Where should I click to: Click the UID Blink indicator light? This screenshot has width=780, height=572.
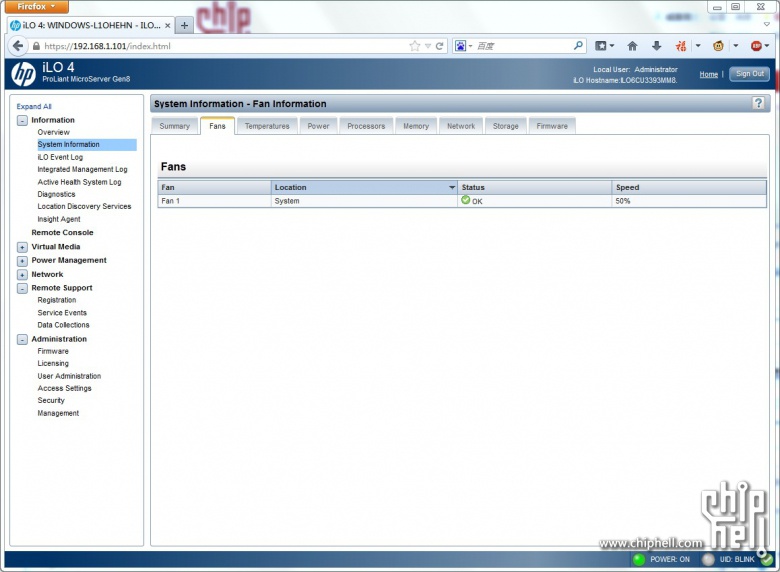pyautogui.click(x=708, y=559)
